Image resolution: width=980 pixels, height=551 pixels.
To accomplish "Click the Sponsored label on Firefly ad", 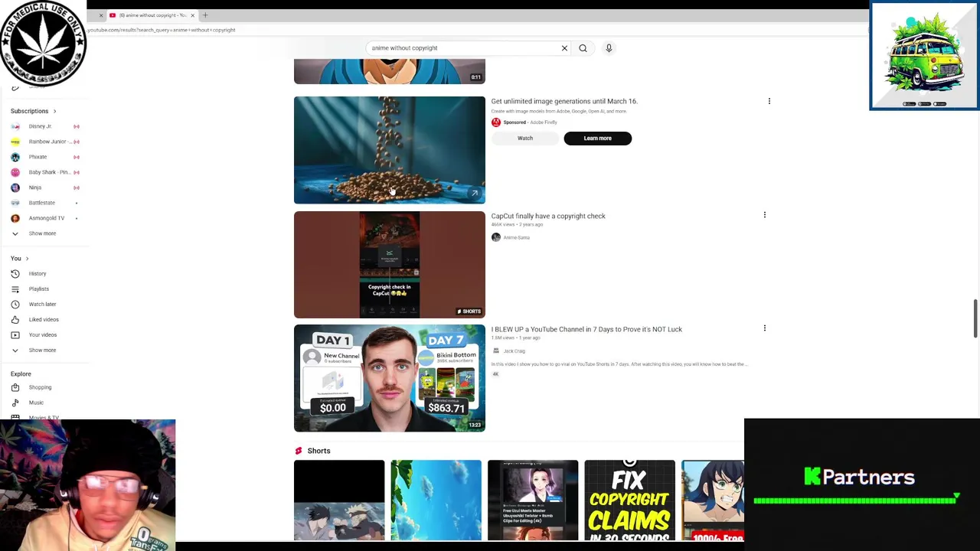I will click(514, 122).
